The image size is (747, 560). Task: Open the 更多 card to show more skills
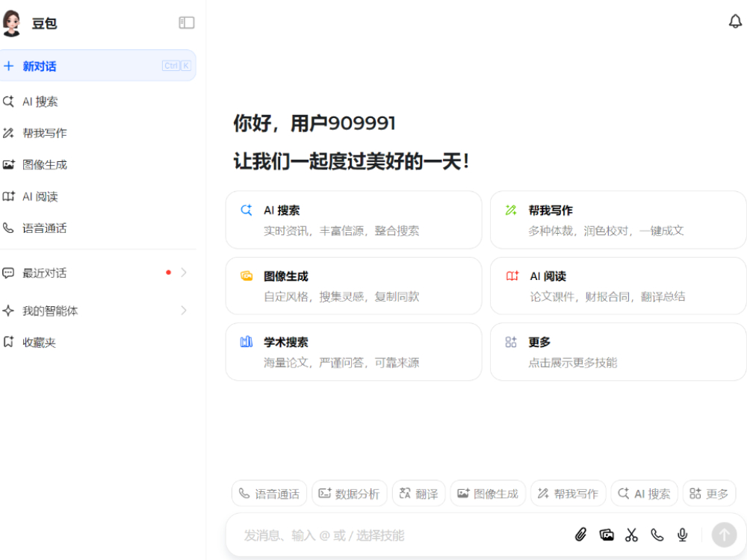click(618, 352)
